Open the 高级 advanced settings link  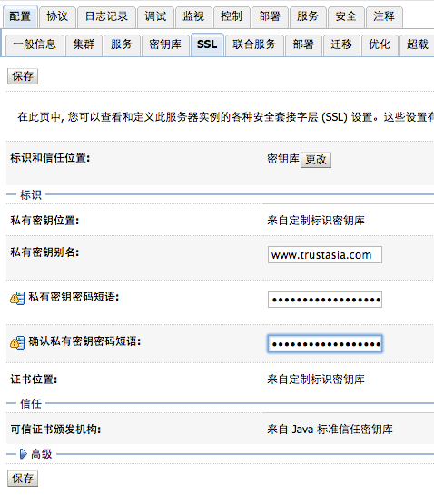coord(41,454)
